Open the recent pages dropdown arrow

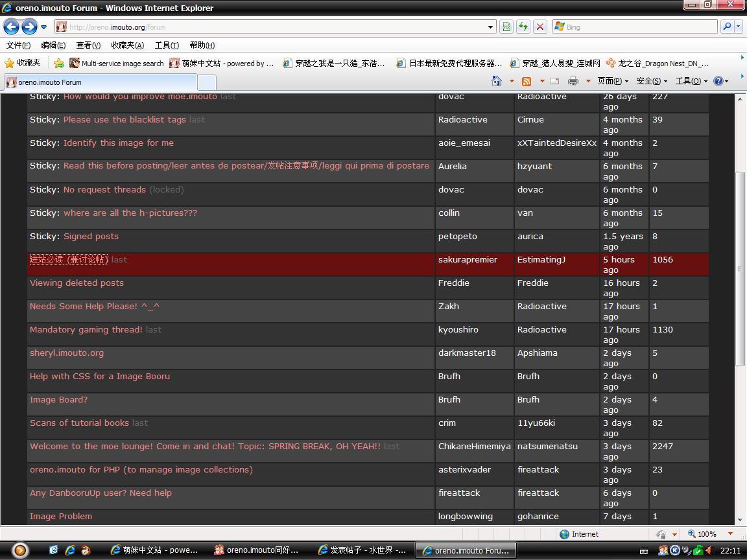(44, 27)
